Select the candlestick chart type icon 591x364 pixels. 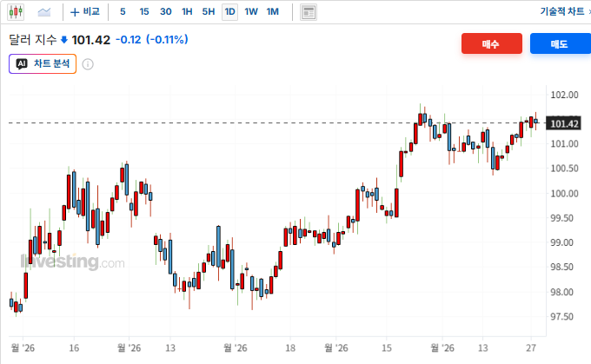16,12
